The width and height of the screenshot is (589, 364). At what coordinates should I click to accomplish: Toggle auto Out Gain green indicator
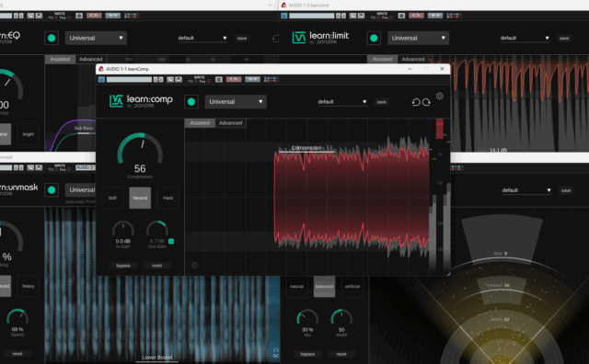[171, 242]
